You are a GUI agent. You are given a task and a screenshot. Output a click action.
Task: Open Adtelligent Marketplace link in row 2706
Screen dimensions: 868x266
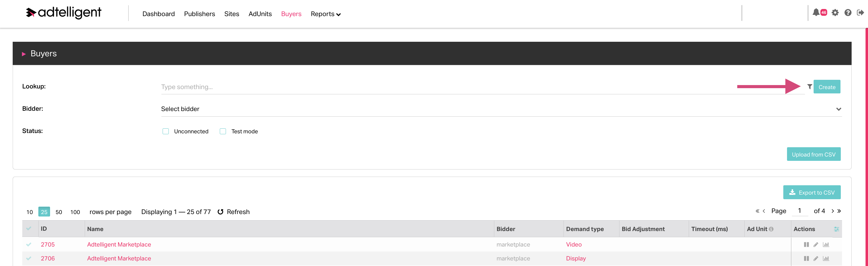tap(119, 258)
